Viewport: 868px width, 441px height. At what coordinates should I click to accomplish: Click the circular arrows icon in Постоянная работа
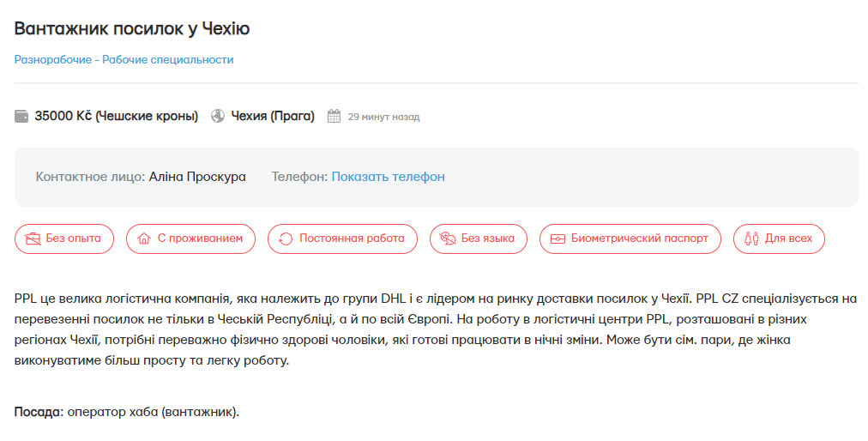(x=286, y=239)
